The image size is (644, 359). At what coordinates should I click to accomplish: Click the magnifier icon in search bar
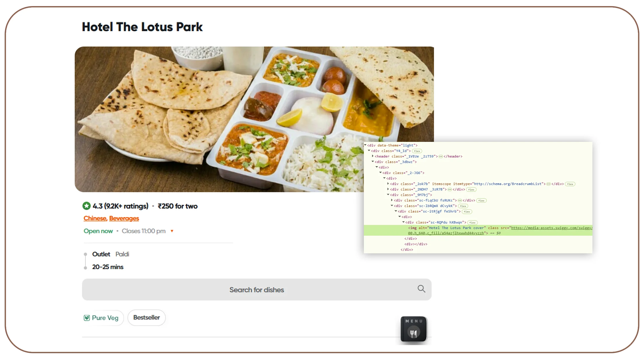click(x=421, y=289)
